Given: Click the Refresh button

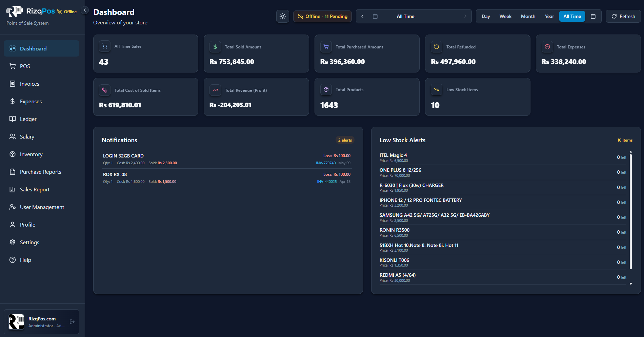Looking at the screenshot, I should (x=623, y=16).
